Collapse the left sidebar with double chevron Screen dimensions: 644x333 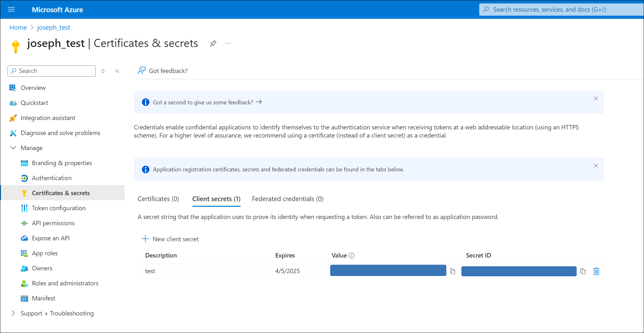pos(117,71)
